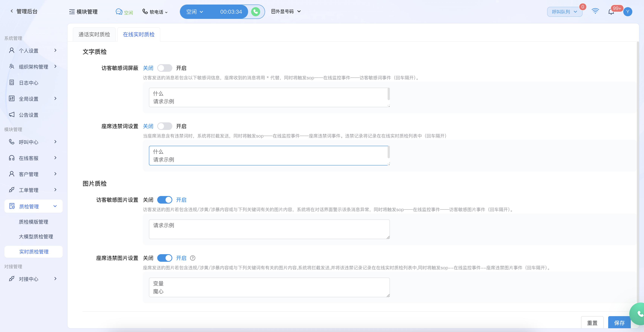Click the WiFi network status icon
Image resolution: width=644 pixels, height=332 pixels.
click(x=595, y=11)
